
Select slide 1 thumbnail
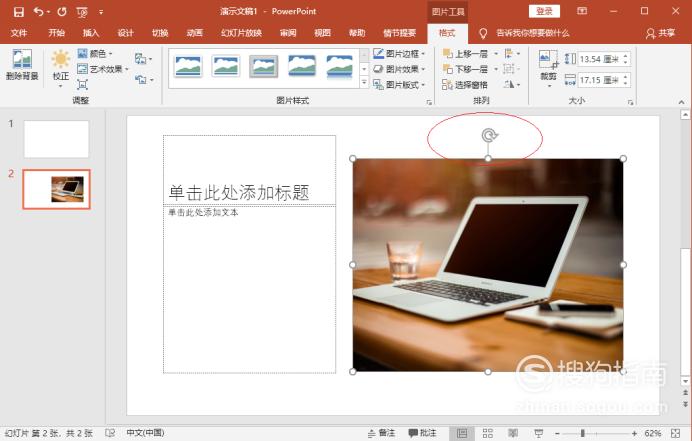[56, 139]
